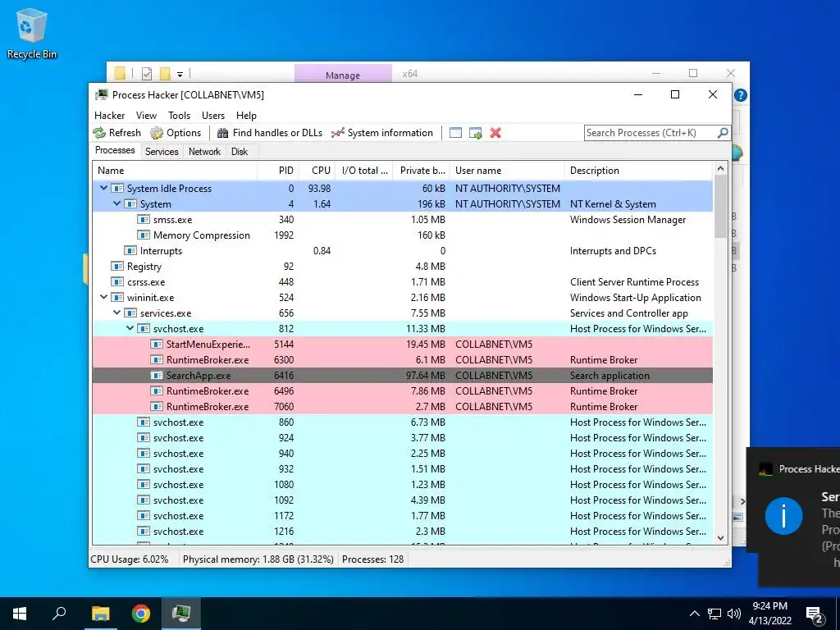Sort by Private bytes column header
The image size is (840, 630).
[421, 171]
